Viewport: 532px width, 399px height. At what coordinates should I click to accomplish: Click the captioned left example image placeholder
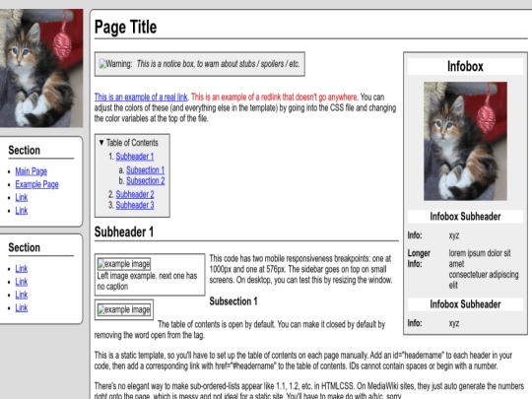124,264
